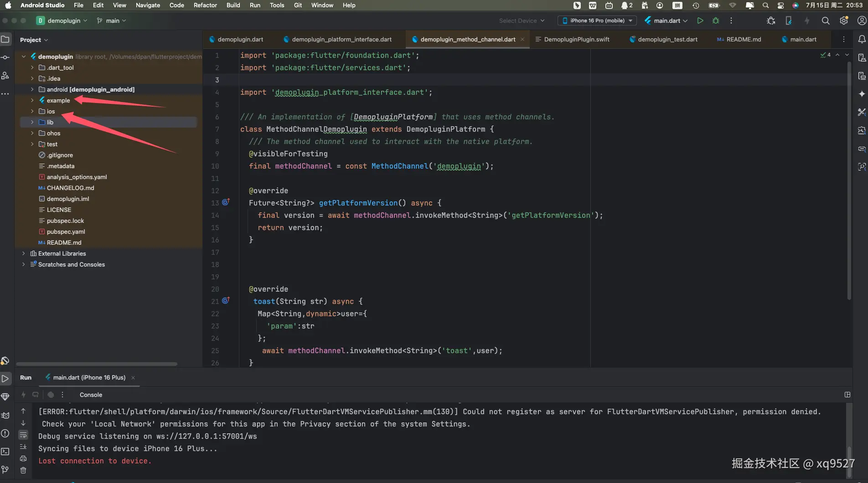This screenshot has height=483, width=868.
Task: Clear console with the trash icon
Action: [23, 470]
